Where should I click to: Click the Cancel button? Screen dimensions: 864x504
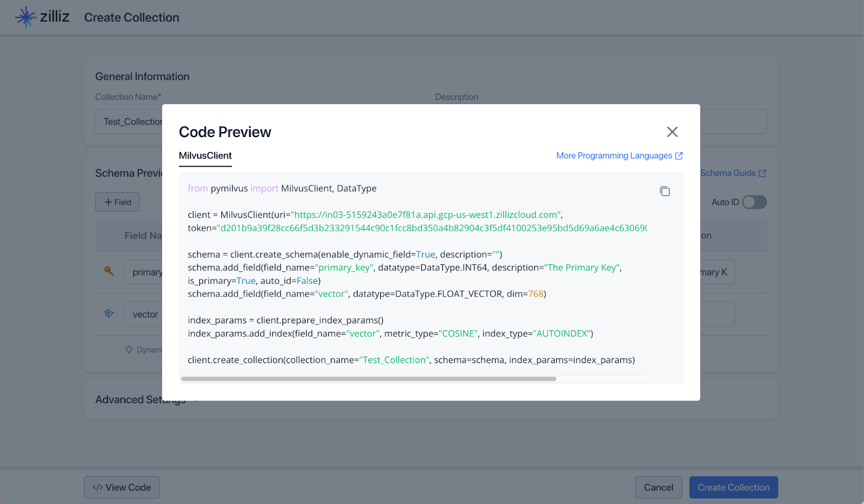pyautogui.click(x=659, y=487)
